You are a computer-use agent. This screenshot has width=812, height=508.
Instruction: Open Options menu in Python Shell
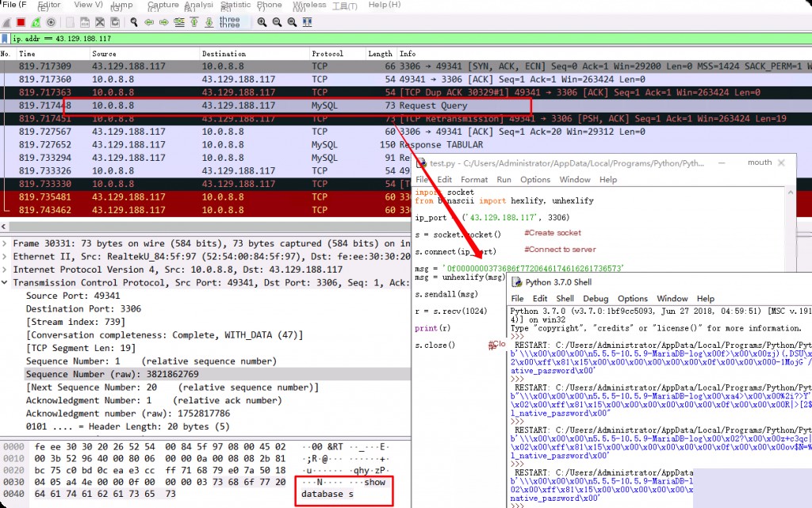point(633,299)
